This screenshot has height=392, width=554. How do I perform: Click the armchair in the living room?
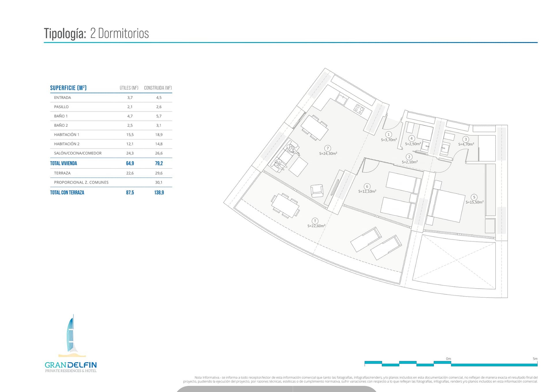pyautogui.click(x=317, y=191)
